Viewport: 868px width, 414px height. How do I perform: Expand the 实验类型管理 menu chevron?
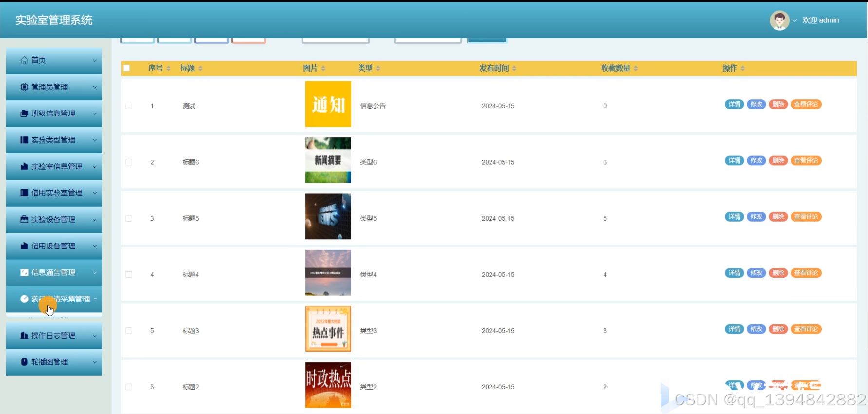pyautogui.click(x=95, y=140)
